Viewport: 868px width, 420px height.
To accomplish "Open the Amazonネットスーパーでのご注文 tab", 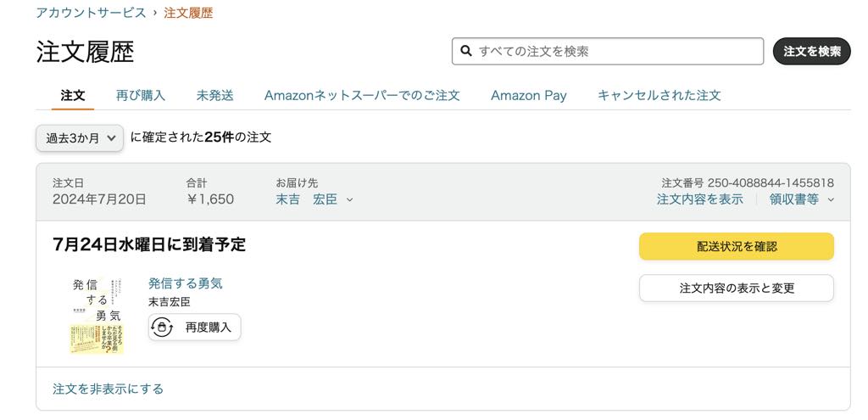I will [x=362, y=95].
